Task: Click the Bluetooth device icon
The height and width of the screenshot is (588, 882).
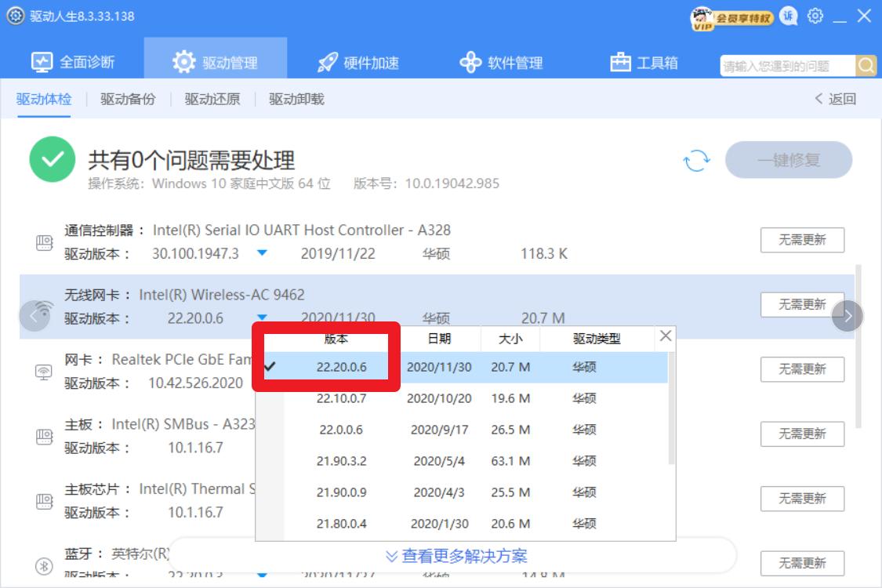Action: coord(45,565)
